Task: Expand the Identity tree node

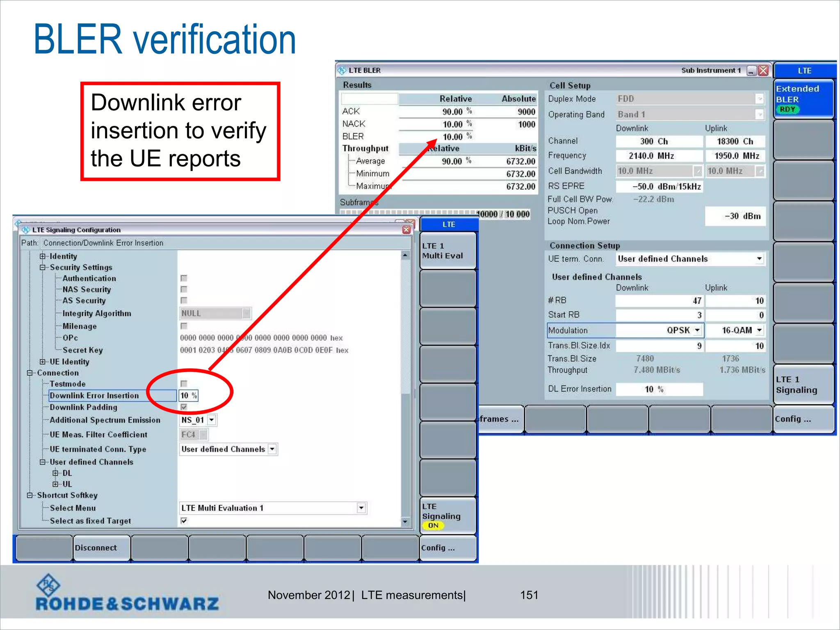Action: tap(43, 256)
